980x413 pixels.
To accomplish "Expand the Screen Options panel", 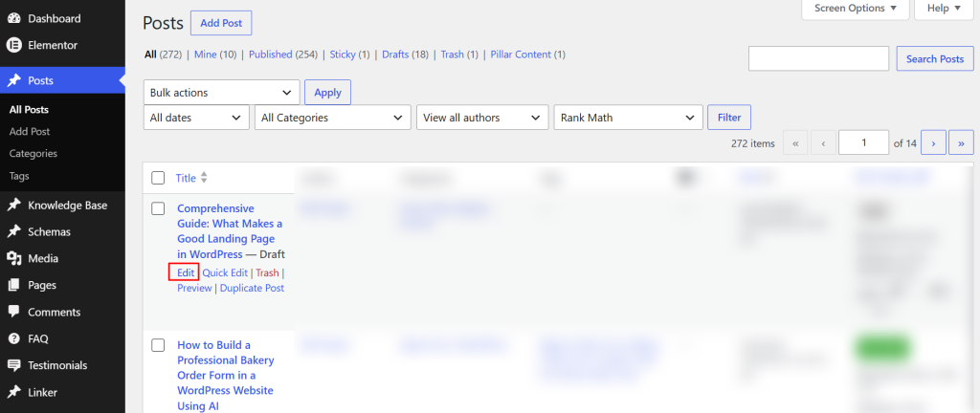I will pos(855,9).
